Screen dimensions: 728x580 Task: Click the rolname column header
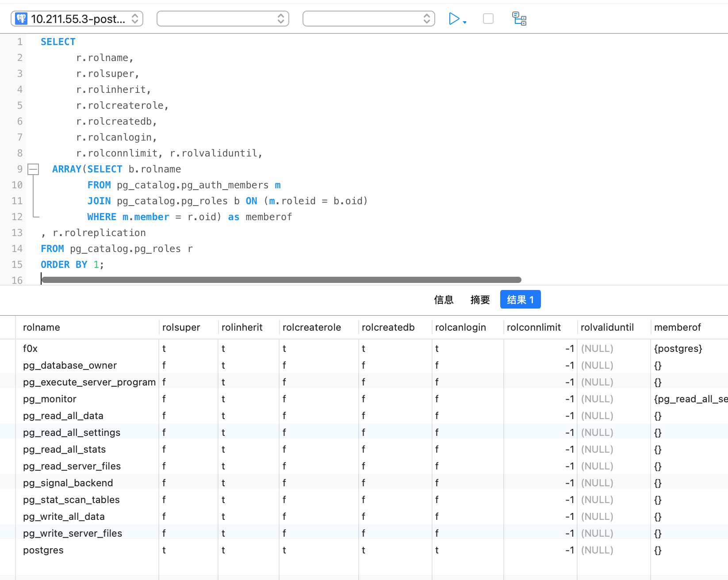coord(42,328)
